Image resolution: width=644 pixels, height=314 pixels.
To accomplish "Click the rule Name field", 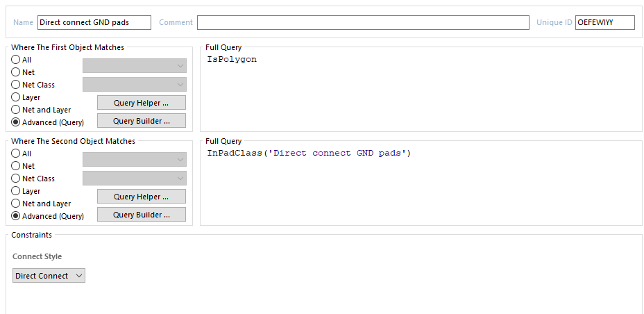I will point(94,23).
